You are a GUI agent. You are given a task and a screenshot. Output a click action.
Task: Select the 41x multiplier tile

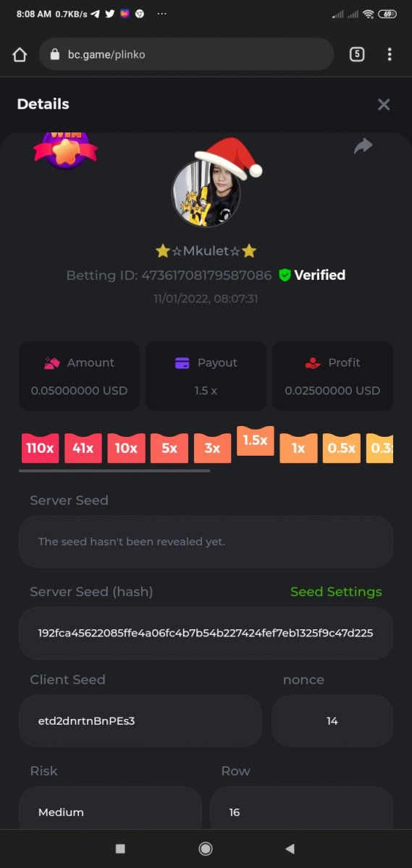[83, 448]
